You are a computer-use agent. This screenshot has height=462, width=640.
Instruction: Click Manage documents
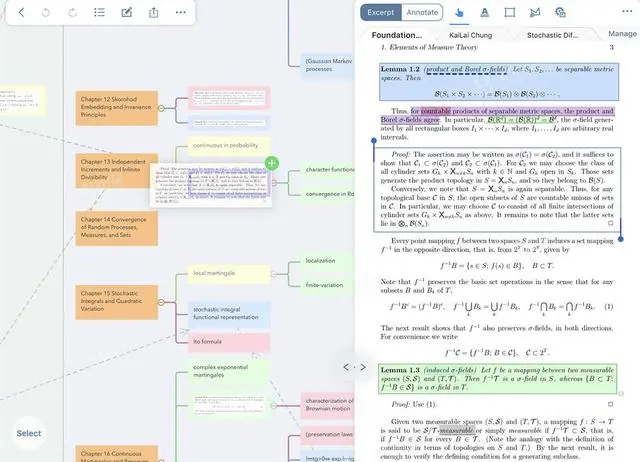[x=622, y=34]
